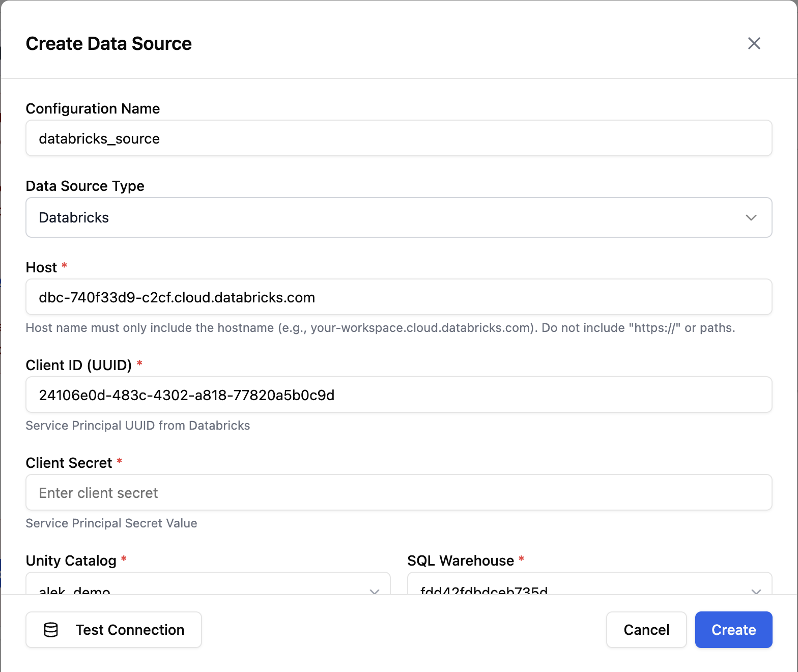
Task: Click the Unity Catalog label
Action: click(x=71, y=561)
